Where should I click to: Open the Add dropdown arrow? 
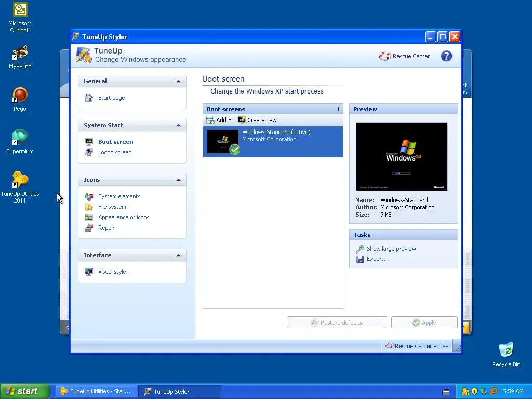[230, 120]
